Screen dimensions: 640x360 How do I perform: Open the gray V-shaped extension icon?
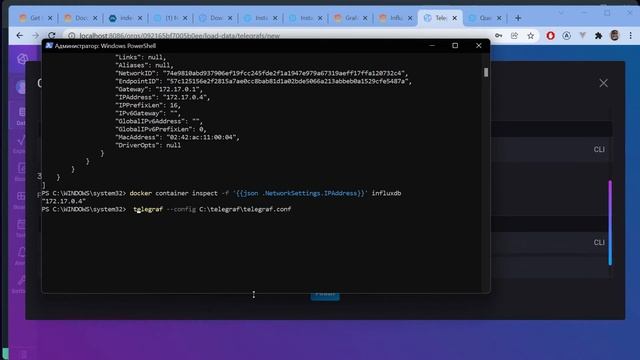click(582, 36)
